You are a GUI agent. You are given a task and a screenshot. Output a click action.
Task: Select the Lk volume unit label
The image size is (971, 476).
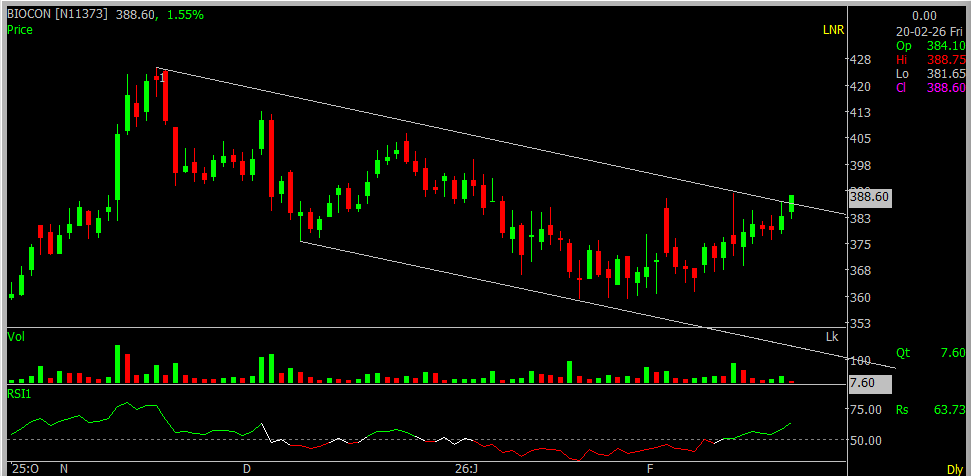click(x=832, y=337)
